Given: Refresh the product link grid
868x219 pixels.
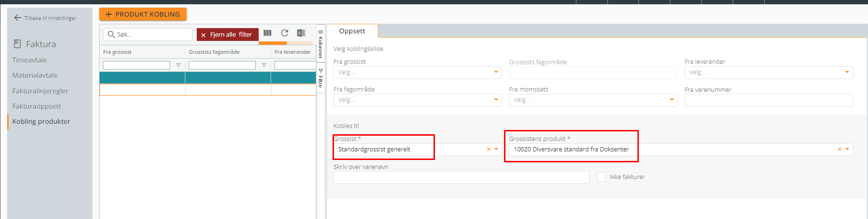Looking at the screenshot, I should click(x=284, y=33).
